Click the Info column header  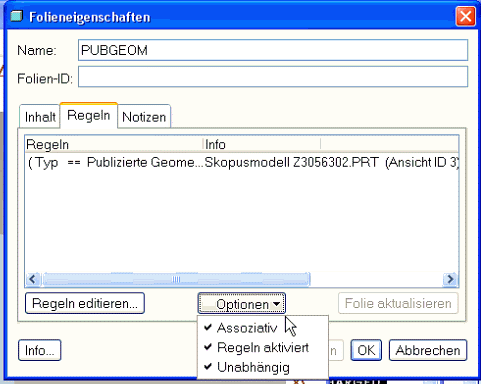262,145
